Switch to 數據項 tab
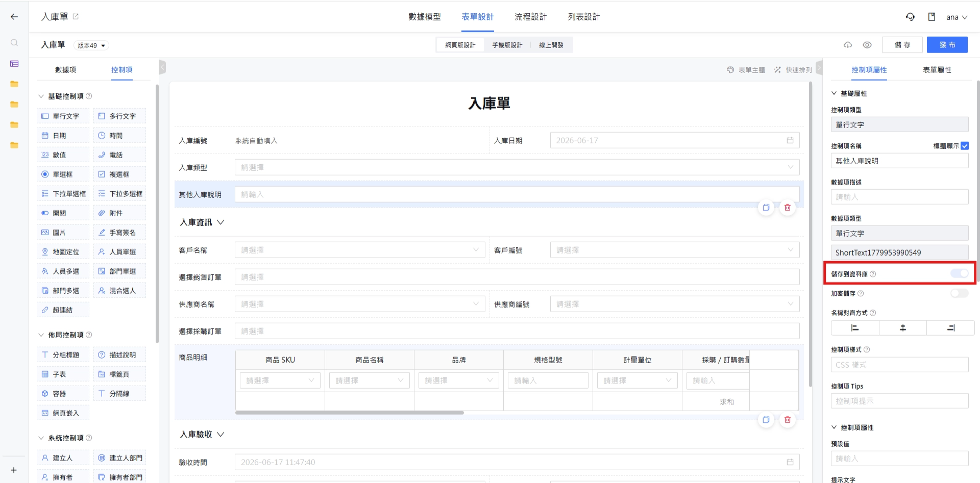 pos(65,70)
